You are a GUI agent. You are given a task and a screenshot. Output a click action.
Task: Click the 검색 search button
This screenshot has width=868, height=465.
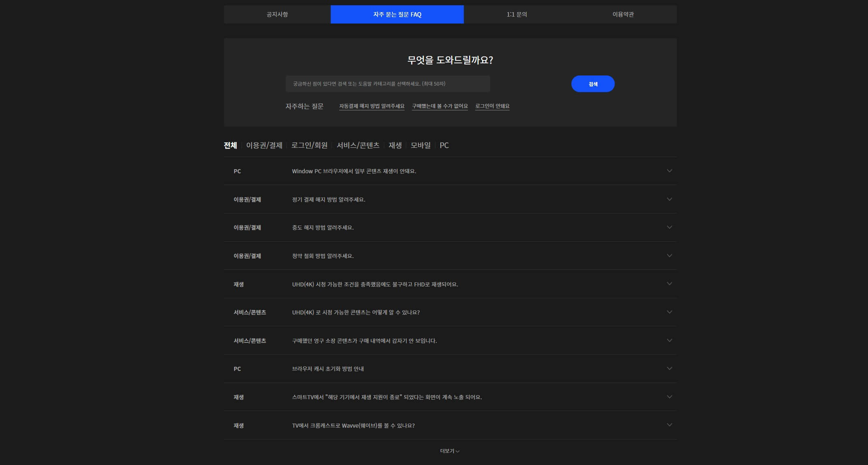click(592, 84)
